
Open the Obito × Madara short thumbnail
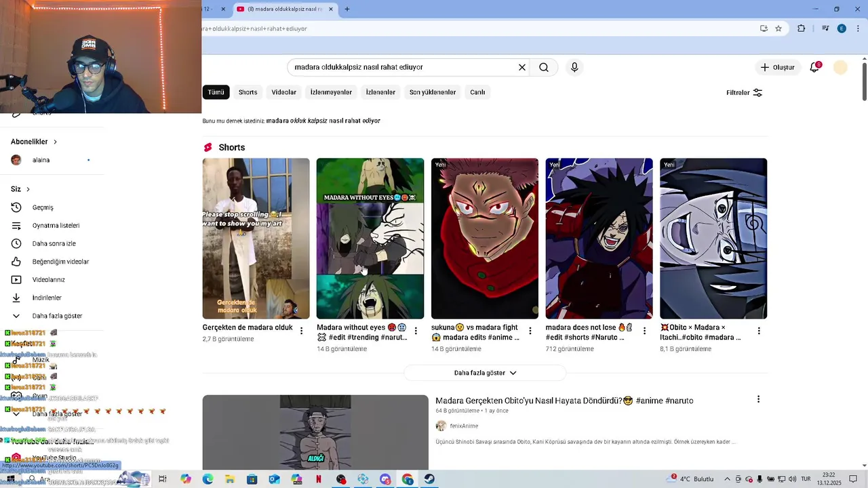pyautogui.click(x=713, y=239)
